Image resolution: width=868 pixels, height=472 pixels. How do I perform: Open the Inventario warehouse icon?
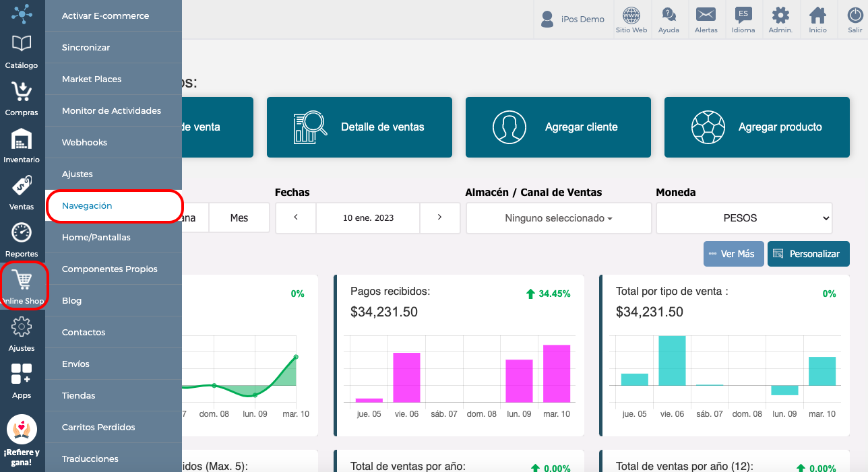pyautogui.click(x=22, y=139)
